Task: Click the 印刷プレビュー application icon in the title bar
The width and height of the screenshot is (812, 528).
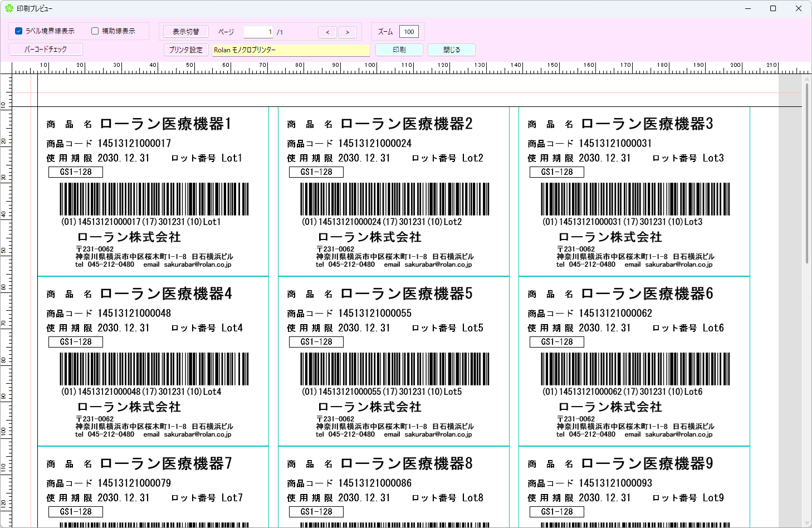Action: click(x=8, y=8)
